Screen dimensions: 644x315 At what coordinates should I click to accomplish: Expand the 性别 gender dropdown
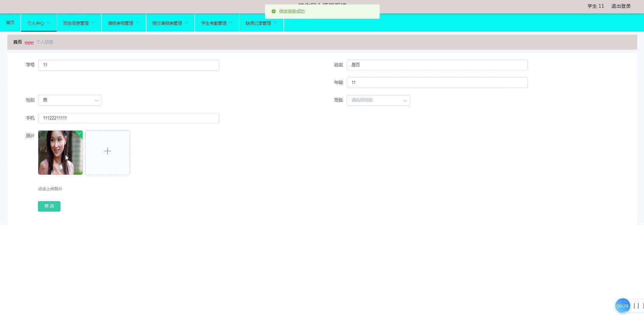coord(70,100)
